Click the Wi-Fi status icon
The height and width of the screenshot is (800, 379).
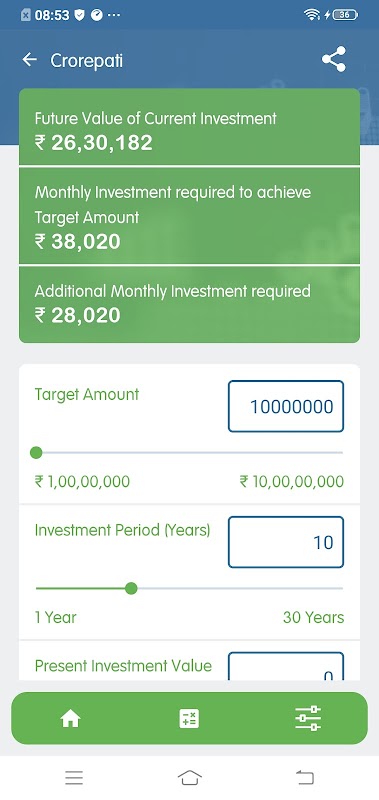312,15
